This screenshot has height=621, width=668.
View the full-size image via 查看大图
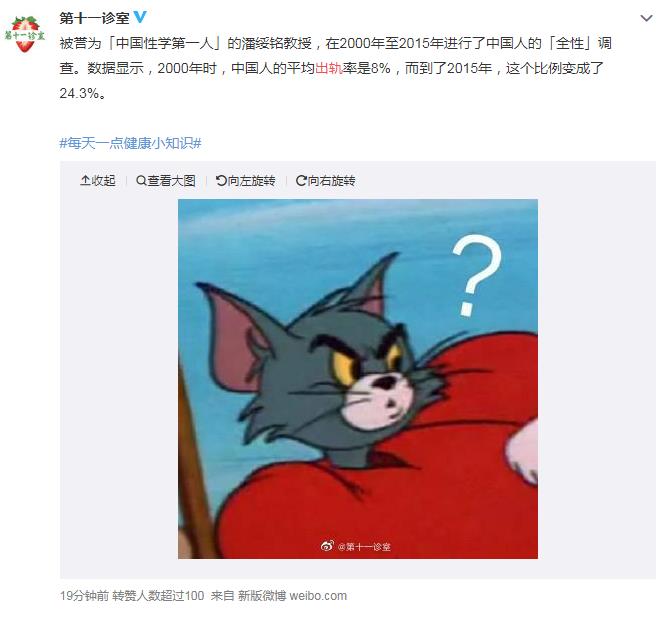click(x=166, y=181)
